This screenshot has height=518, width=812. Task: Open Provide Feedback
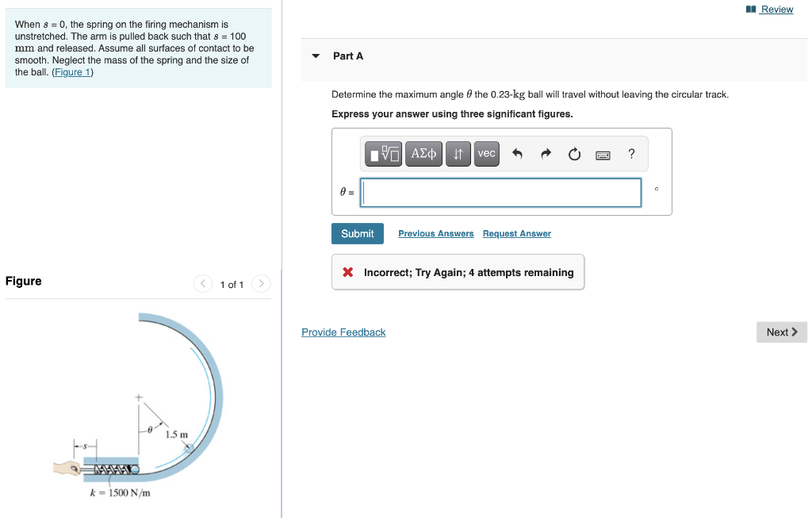343,332
